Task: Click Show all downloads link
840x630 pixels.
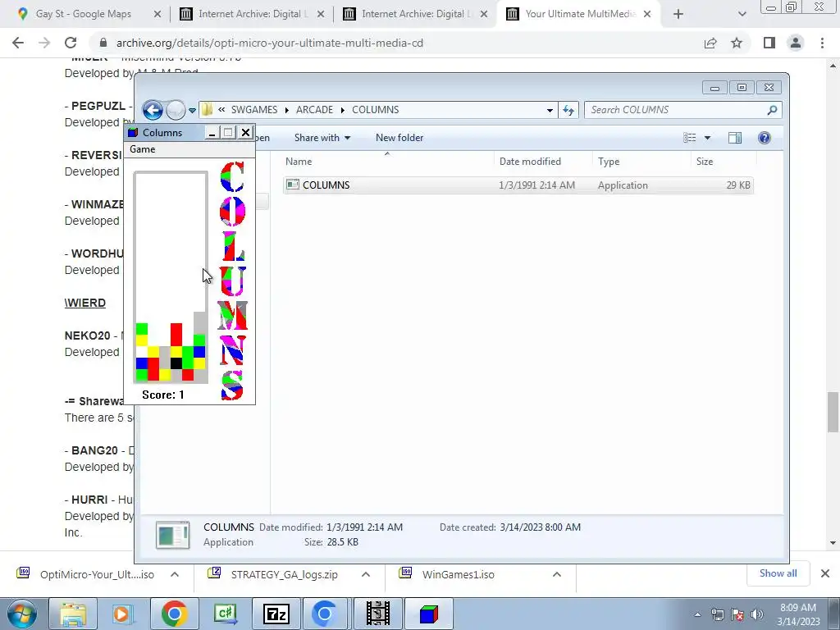Action: pos(778,573)
